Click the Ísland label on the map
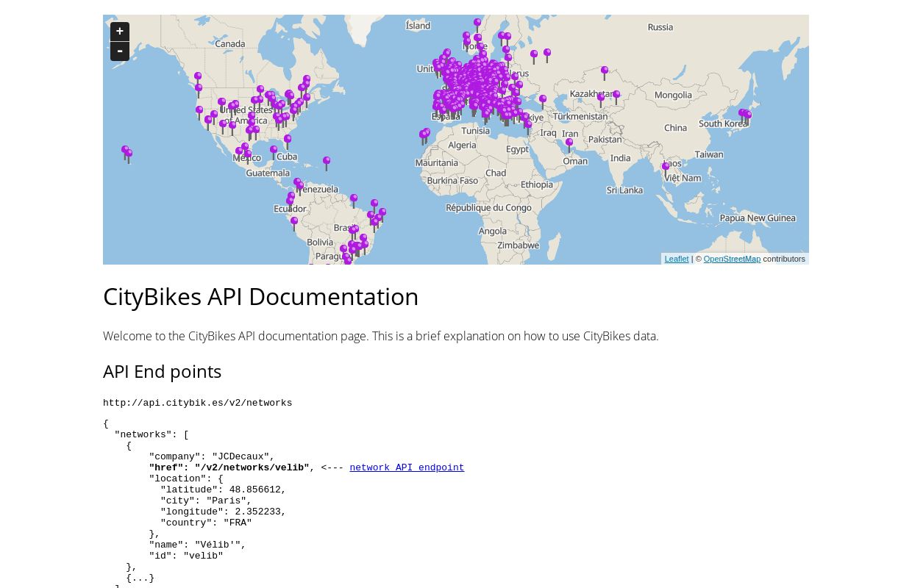The image size is (912, 588). pyautogui.click(x=418, y=25)
